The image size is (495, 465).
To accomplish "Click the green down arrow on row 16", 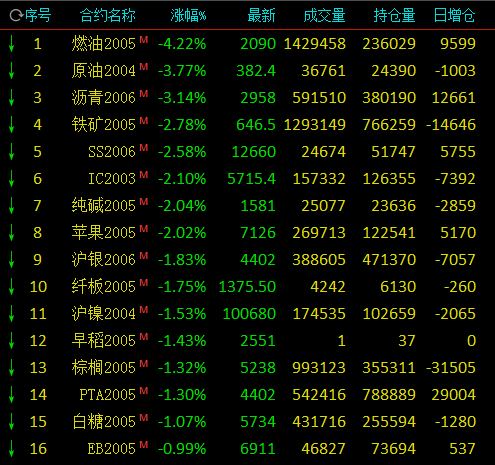I will [x=11, y=449].
